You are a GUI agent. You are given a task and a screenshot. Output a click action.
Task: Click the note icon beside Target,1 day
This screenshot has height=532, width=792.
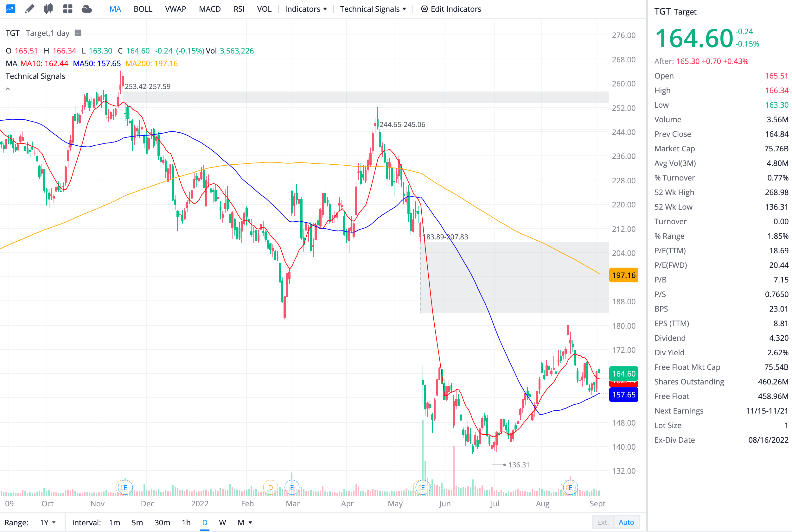point(78,33)
